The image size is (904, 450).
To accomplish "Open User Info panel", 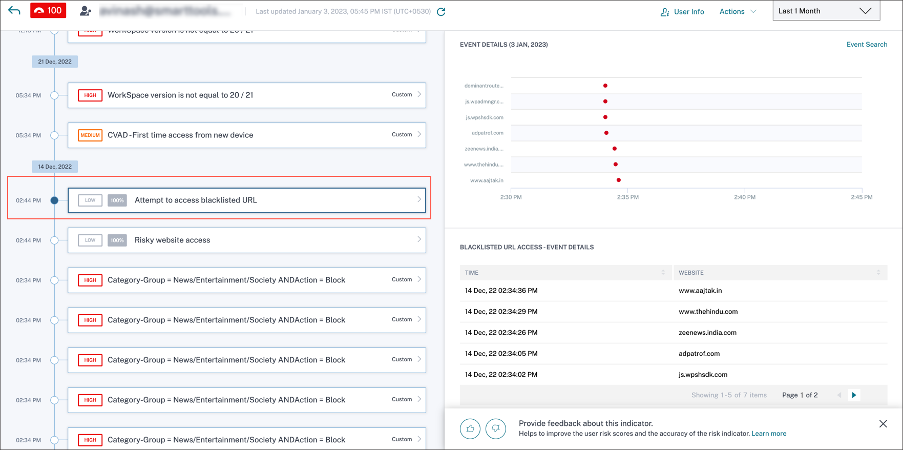I will [x=683, y=12].
